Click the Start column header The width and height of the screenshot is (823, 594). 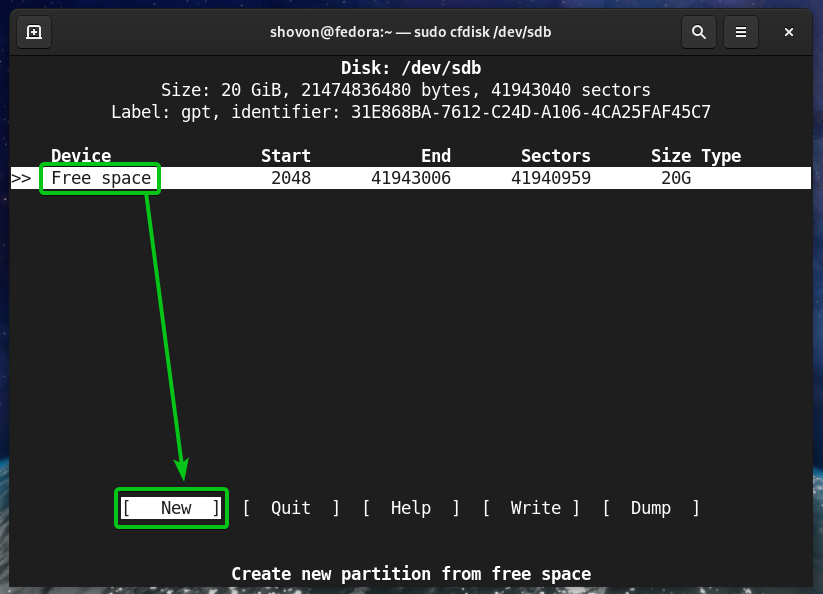286,156
